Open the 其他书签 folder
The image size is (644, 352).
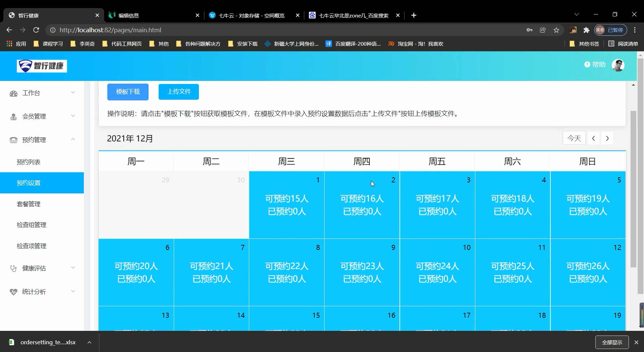coord(584,44)
